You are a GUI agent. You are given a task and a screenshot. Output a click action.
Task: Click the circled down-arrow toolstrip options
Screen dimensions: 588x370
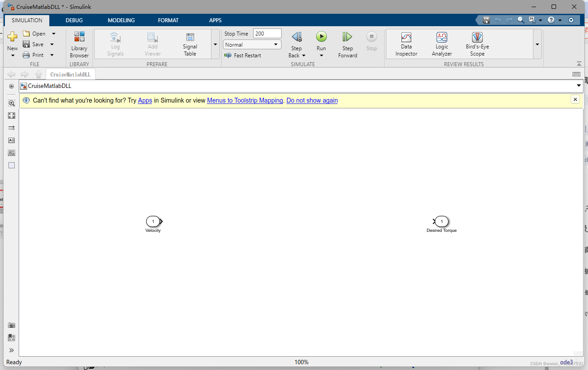coord(571,20)
